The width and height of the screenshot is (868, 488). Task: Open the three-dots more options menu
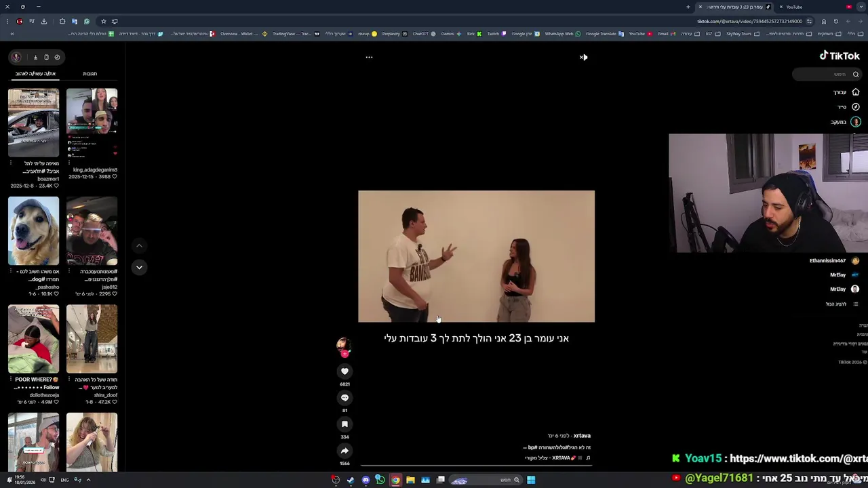pos(369,57)
